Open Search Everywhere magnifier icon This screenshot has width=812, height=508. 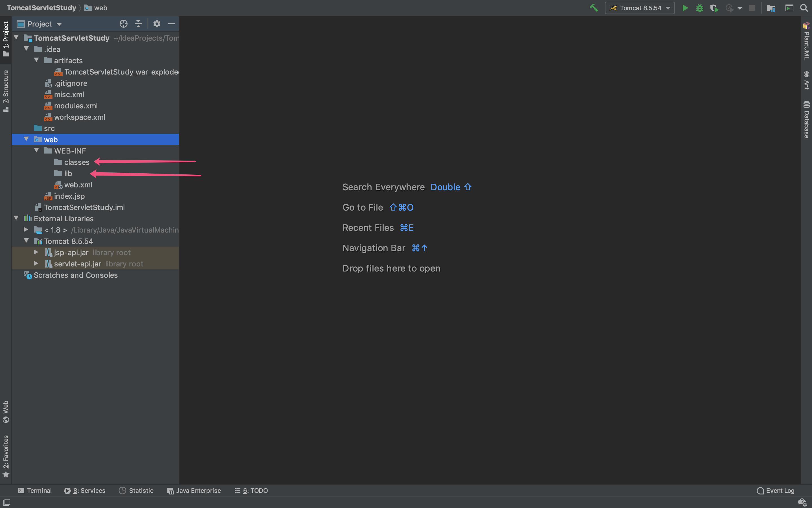tap(804, 8)
